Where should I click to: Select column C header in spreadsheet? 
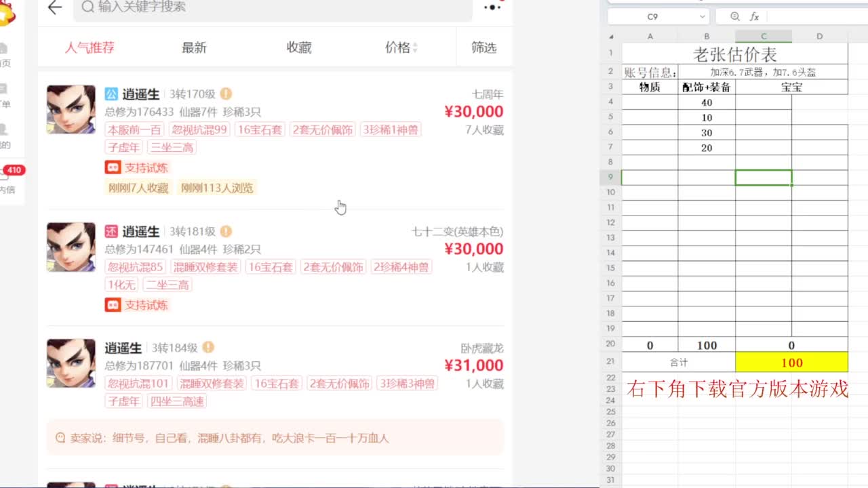[x=764, y=37]
